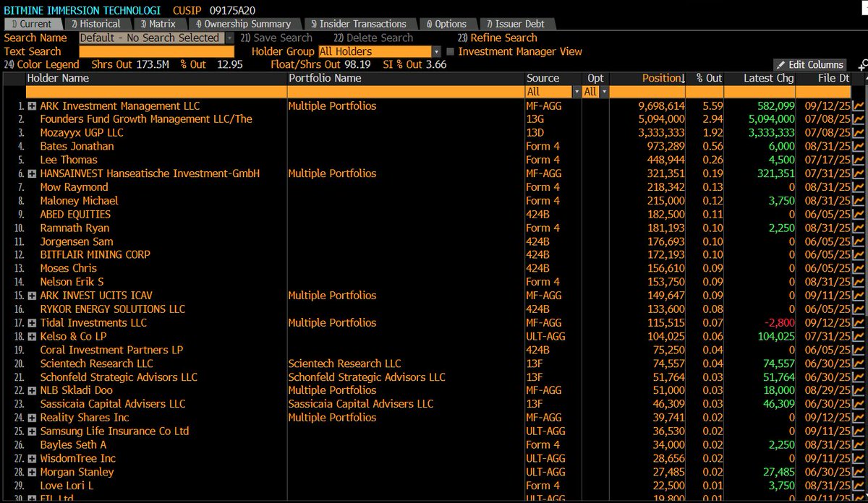The height and width of the screenshot is (503, 868).
Task: Open chart icon for Scientech Research row
Action: coord(859,364)
